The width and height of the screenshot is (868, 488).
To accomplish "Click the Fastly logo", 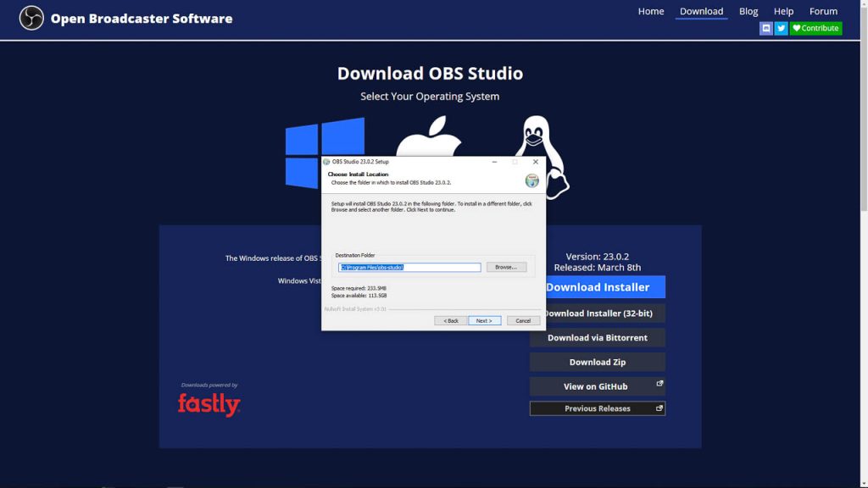I will 209,404.
